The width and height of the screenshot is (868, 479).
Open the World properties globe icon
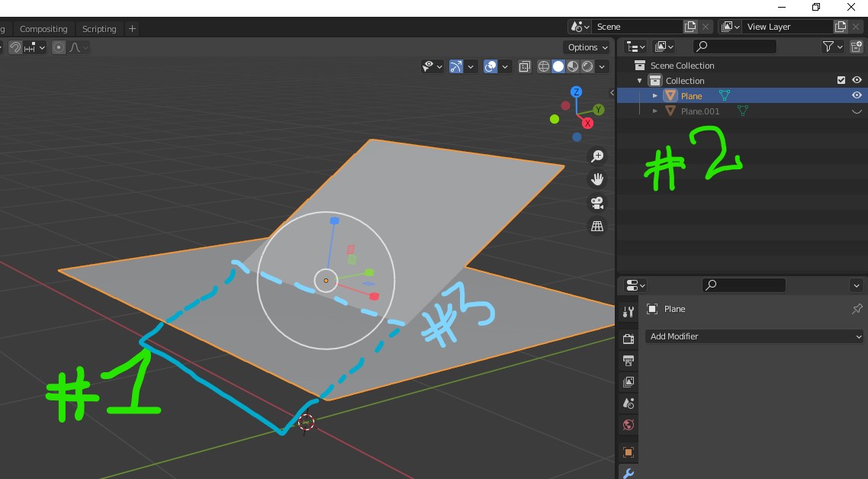(x=628, y=425)
